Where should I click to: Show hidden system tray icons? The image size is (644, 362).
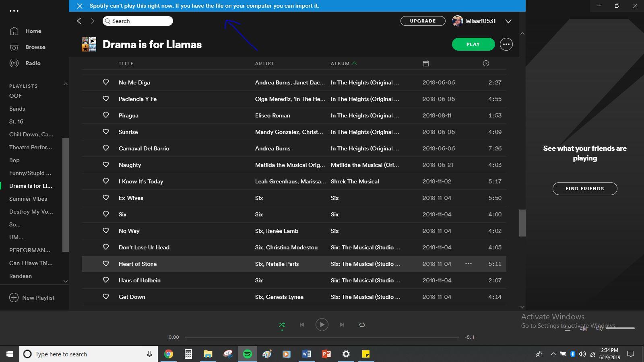click(x=553, y=354)
